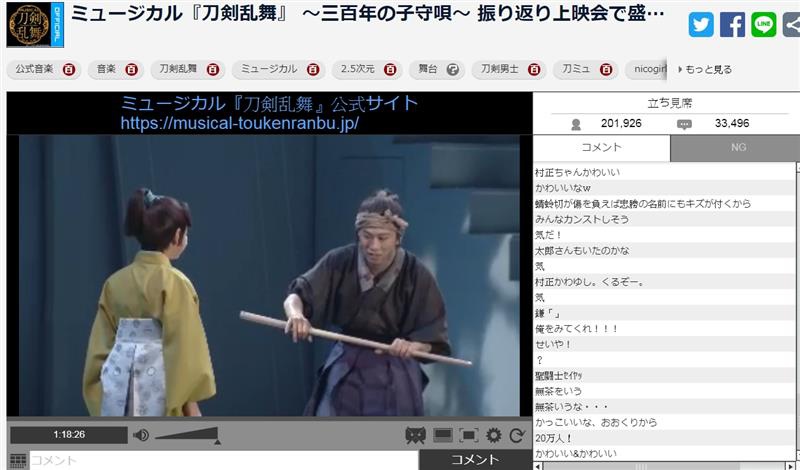
Task: Select comment かわいいなw
Action: click(563, 188)
